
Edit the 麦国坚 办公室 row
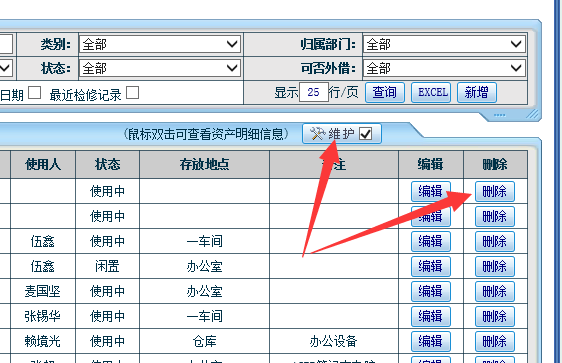(430, 291)
